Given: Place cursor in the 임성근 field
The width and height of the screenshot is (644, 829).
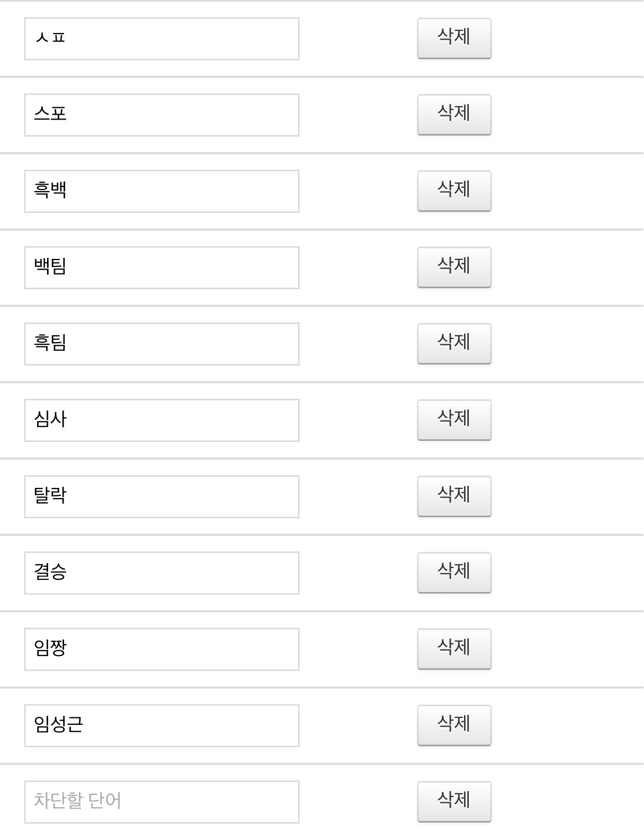Looking at the screenshot, I should (x=161, y=725).
